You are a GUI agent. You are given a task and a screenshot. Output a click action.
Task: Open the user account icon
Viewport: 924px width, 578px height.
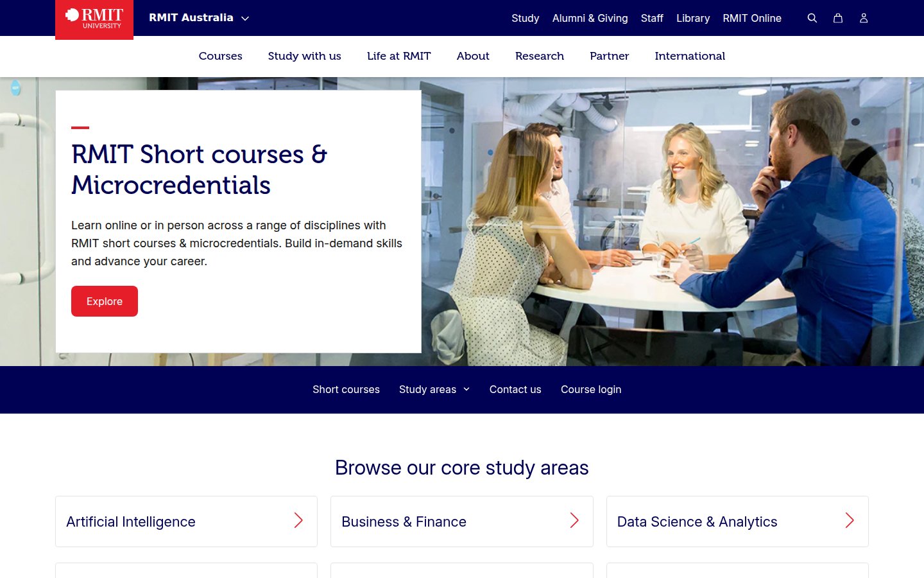click(x=864, y=18)
